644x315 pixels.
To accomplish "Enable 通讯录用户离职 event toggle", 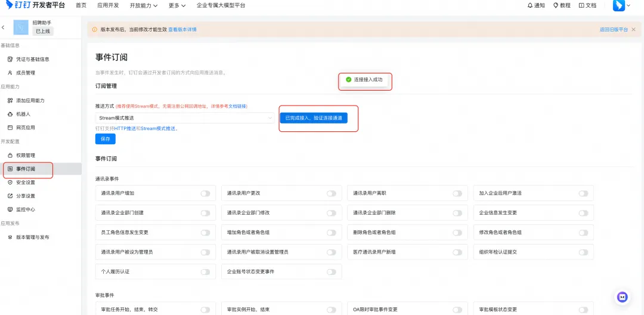I will (x=457, y=193).
